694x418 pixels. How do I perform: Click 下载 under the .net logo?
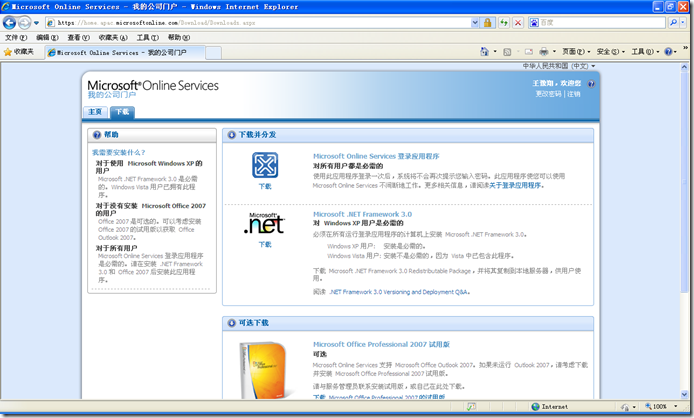[265, 244]
